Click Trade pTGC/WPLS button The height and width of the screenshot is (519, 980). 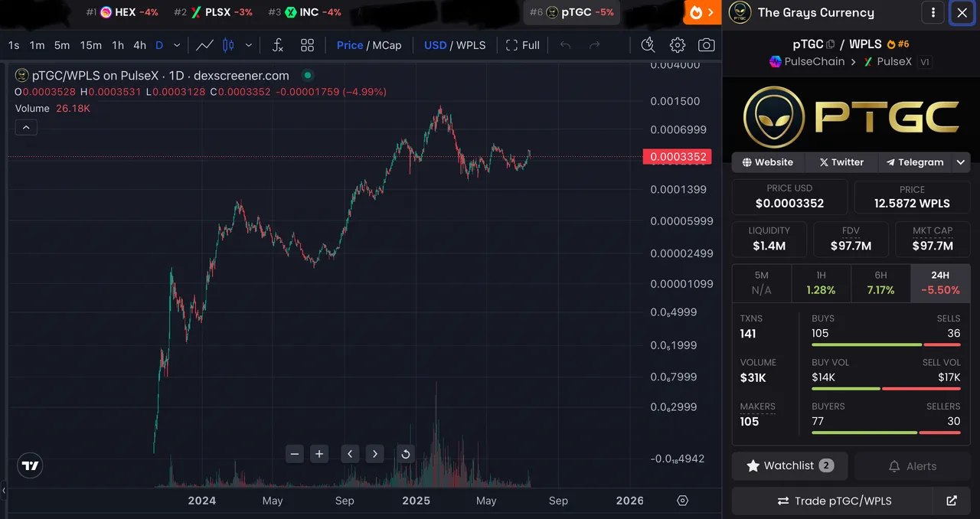(834, 501)
